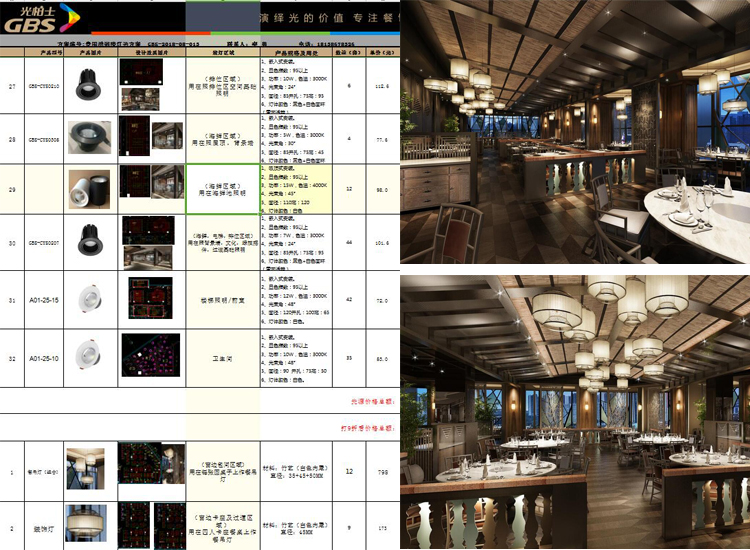This screenshot has width=750, height=550.
Task: Select product code A01-25-10 cell
Action: pyautogui.click(x=43, y=357)
